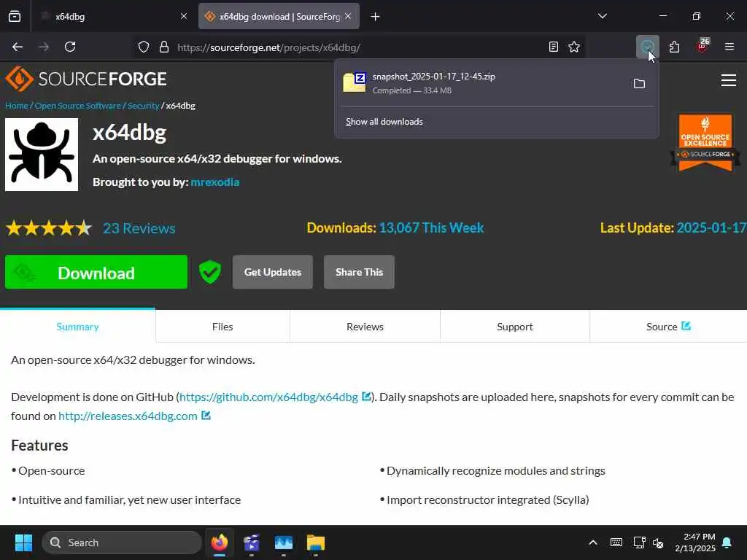
Task: Go to the SourceForge logo homepage
Action: (86, 79)
